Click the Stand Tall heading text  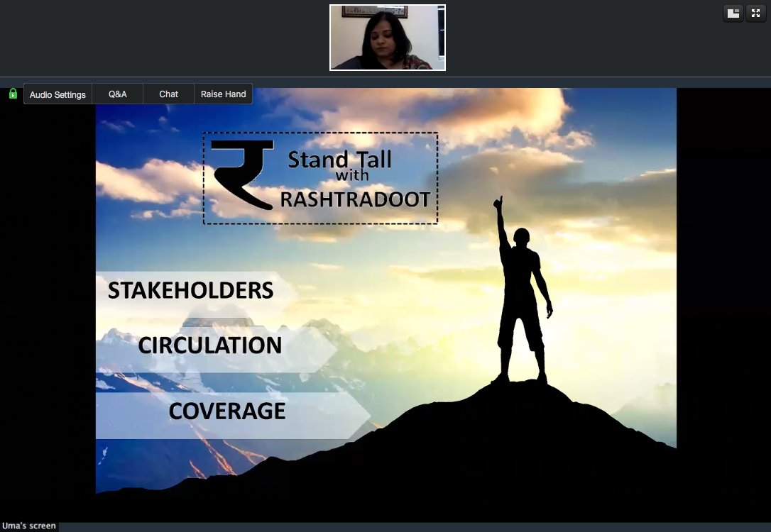pos(340,159)
